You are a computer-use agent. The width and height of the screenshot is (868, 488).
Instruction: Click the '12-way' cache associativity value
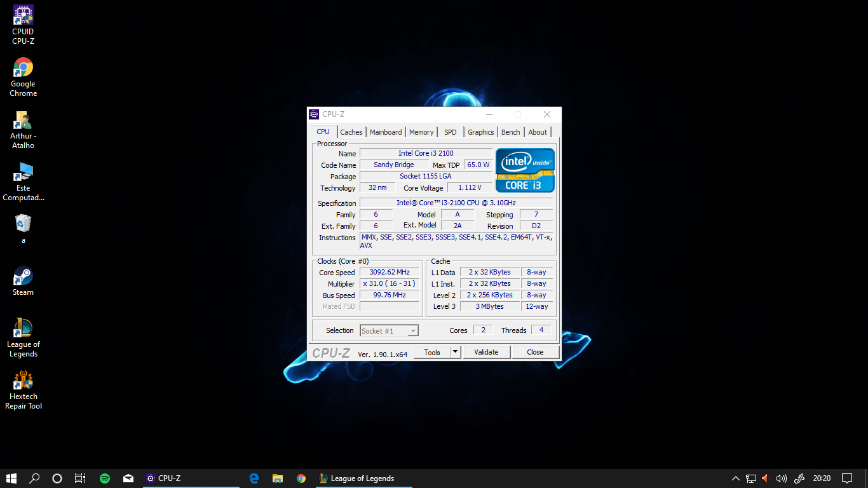click(x=537, y=306)
